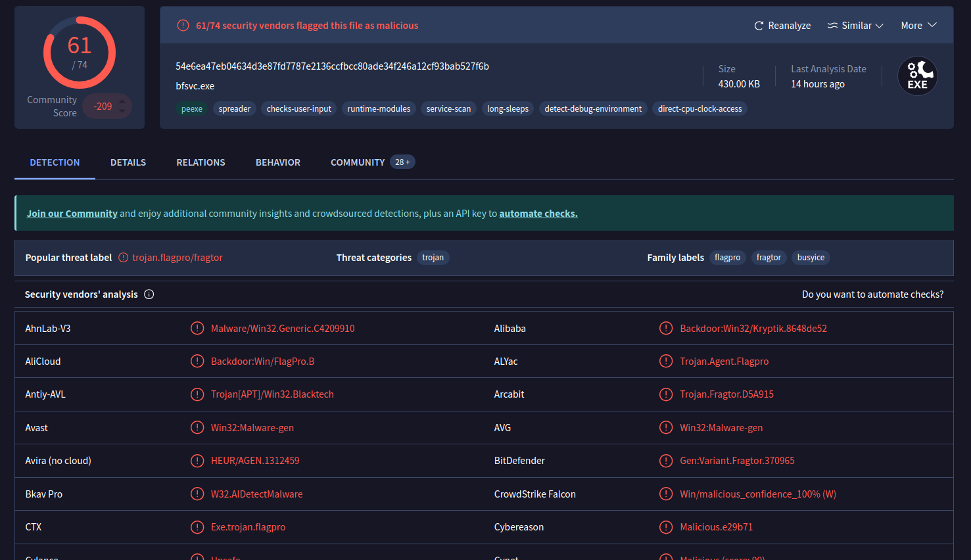Click the EXE file type icon

click(918, 76)
